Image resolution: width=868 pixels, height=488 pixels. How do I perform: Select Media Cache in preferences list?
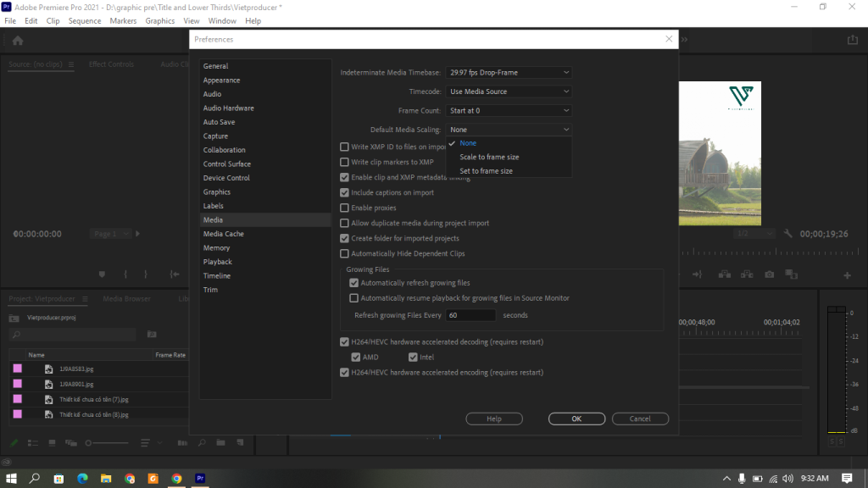(223, 234)
